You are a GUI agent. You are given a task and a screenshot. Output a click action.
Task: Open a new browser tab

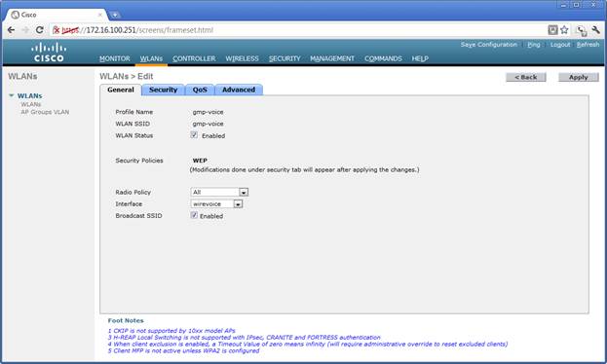tap(115, 16)
